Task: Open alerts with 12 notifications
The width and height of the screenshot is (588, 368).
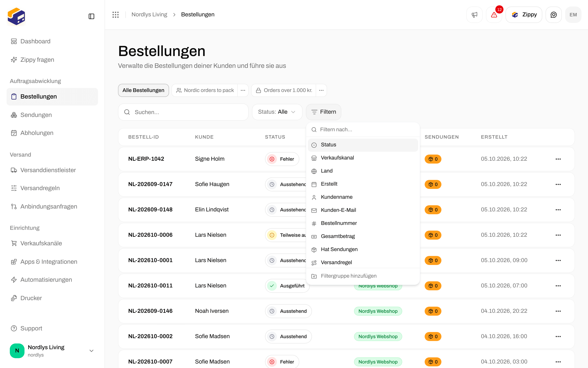Action: click(494, 15)
